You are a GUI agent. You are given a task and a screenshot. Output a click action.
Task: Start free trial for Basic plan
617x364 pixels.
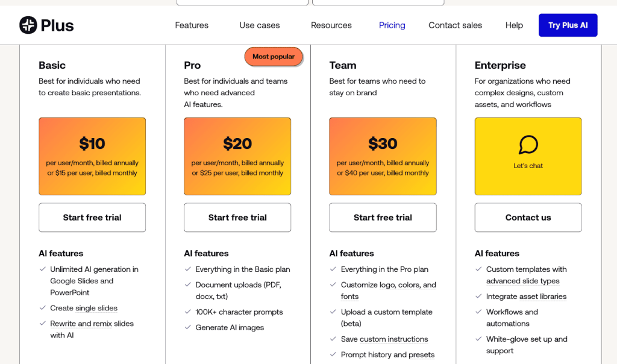click(x=92, y=218)
